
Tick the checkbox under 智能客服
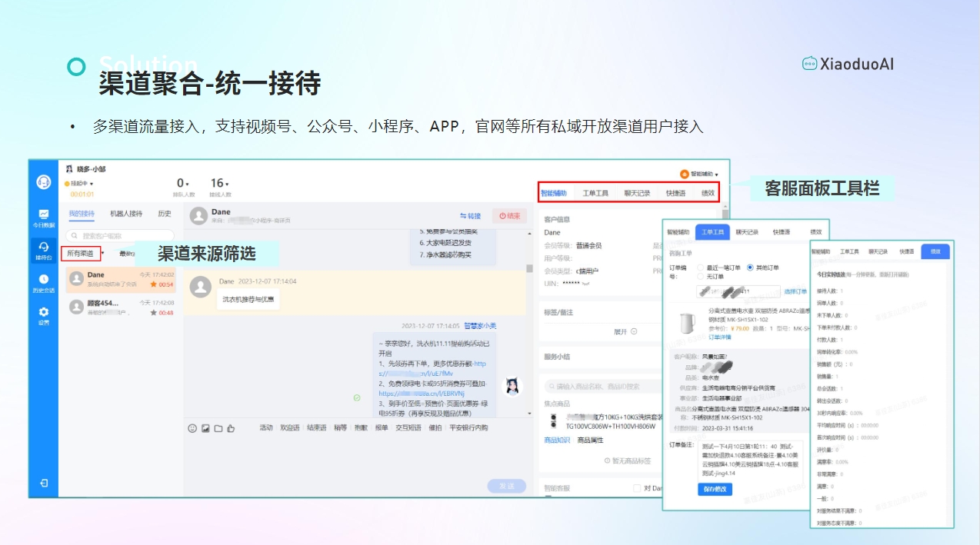(x=636, y=488)
